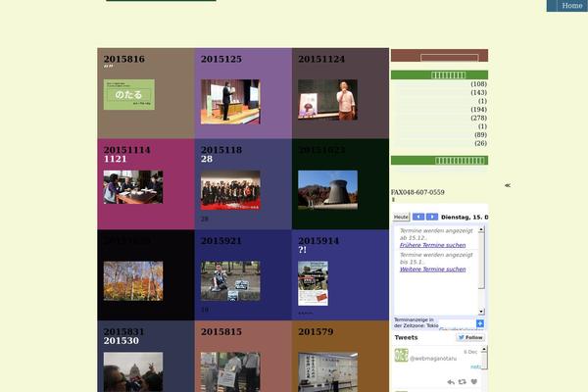Click the thumbnail under post 2015815
Viewport: 588px width, 392px height.
pyautogui.click(x=230, y=372)
